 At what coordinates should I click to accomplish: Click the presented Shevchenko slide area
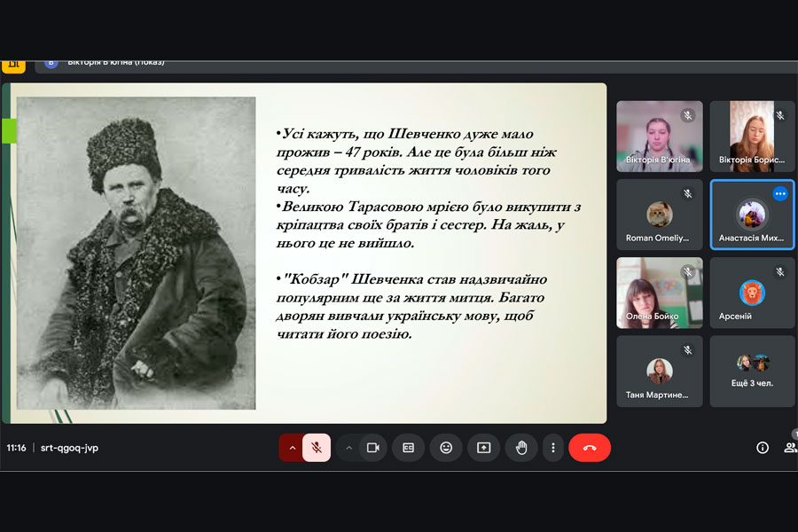tap(304, 254)
